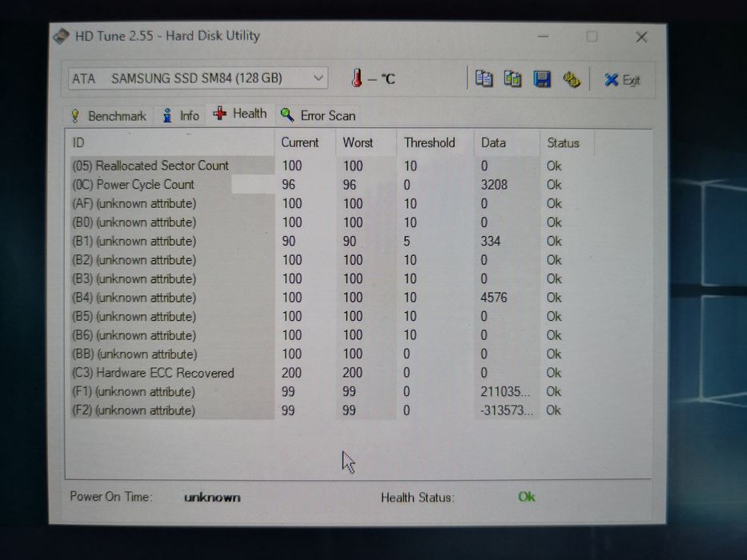Click the HD Tune application title icon
747x560 pixels.
tap(62, 36)
